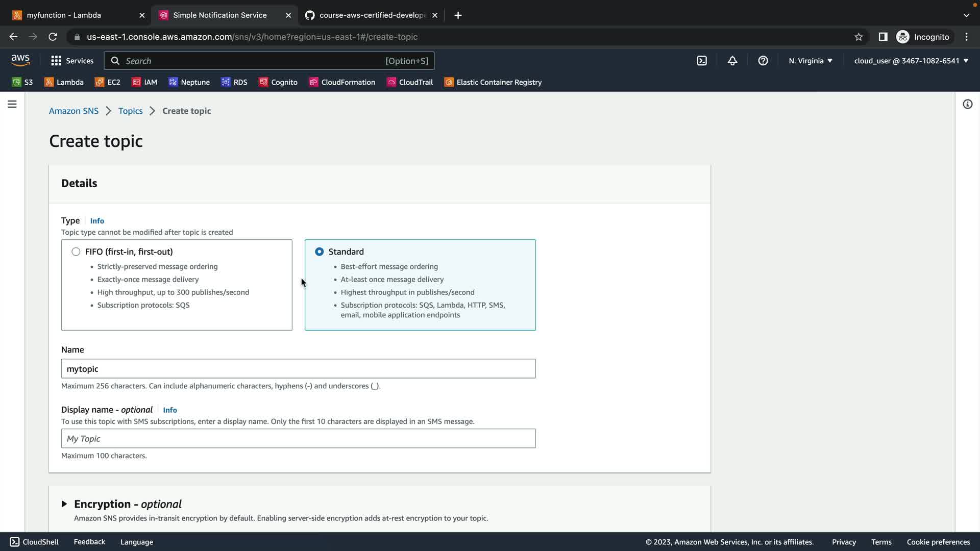Go to Topics breadcrumb link
The image size is (980, 551).
[x=130, y=111]
